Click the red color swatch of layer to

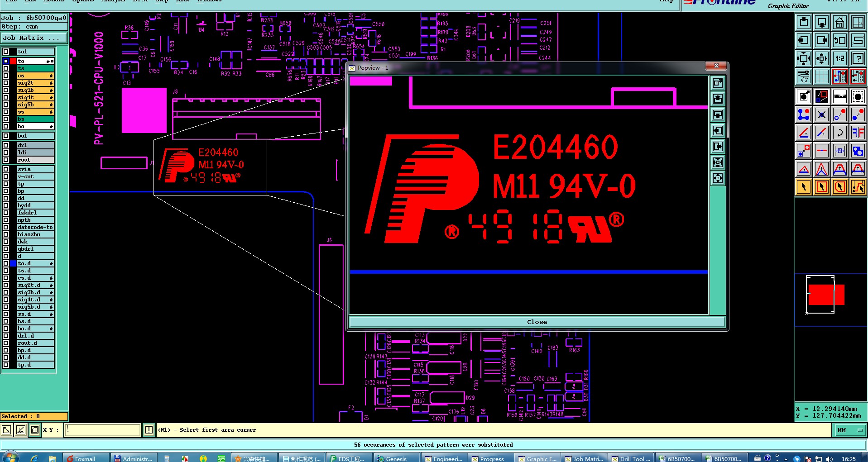pyautogui.click(x=14, y=61)
